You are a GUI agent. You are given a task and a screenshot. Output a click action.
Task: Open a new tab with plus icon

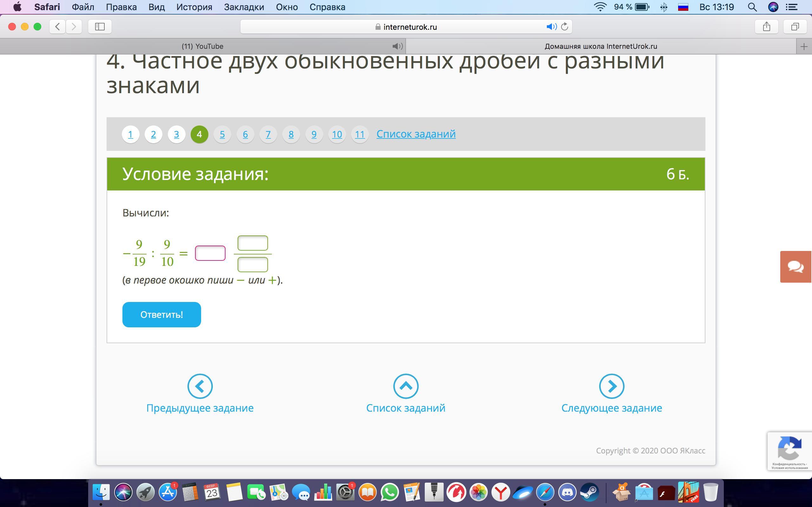click(x=804, y=46)
